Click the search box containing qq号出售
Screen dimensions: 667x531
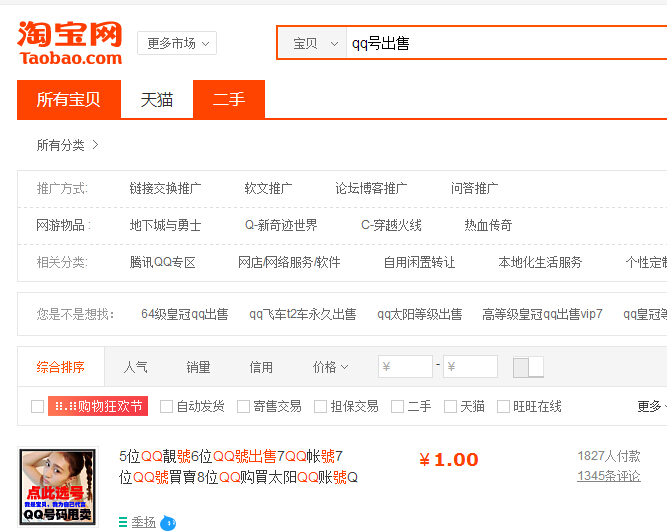point(506,43)
